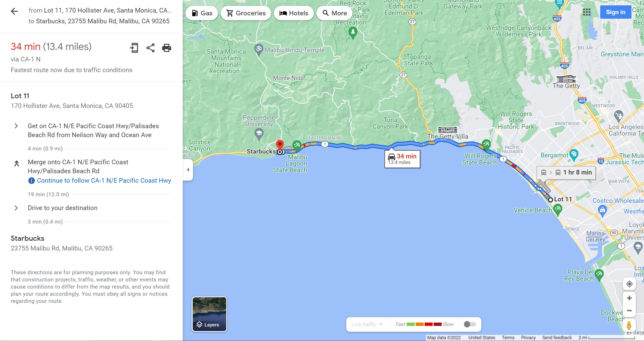Collapse the side panel
This screenshot has height=341, width=644.
(188, 170)
